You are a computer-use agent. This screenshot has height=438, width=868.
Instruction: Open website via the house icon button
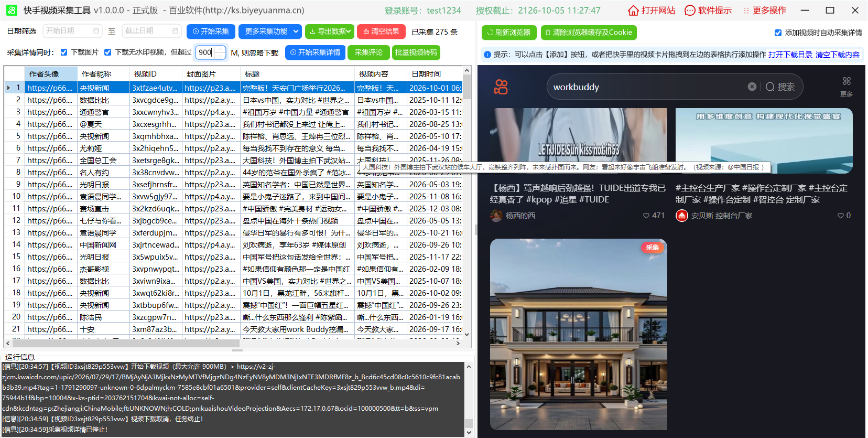(x=633, y=10)
